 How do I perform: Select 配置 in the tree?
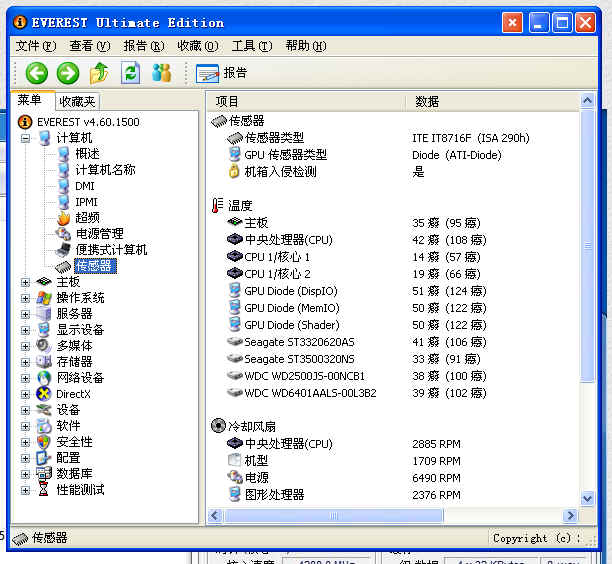click(68, 458)
